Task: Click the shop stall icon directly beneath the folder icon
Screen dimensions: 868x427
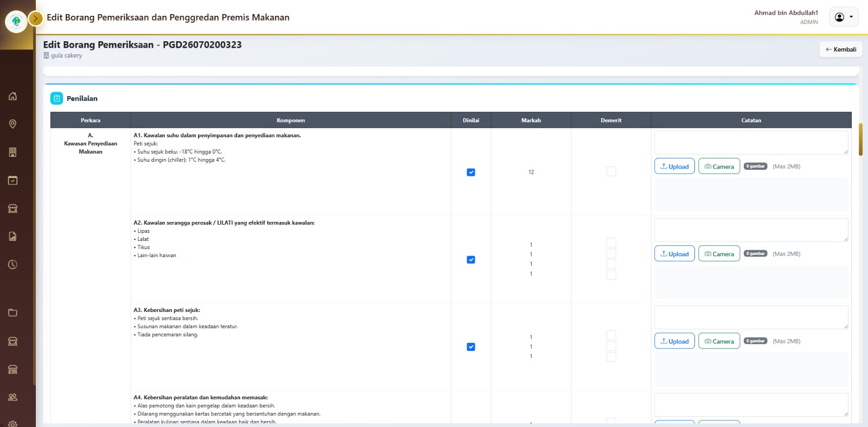Action: click(12, 341)
